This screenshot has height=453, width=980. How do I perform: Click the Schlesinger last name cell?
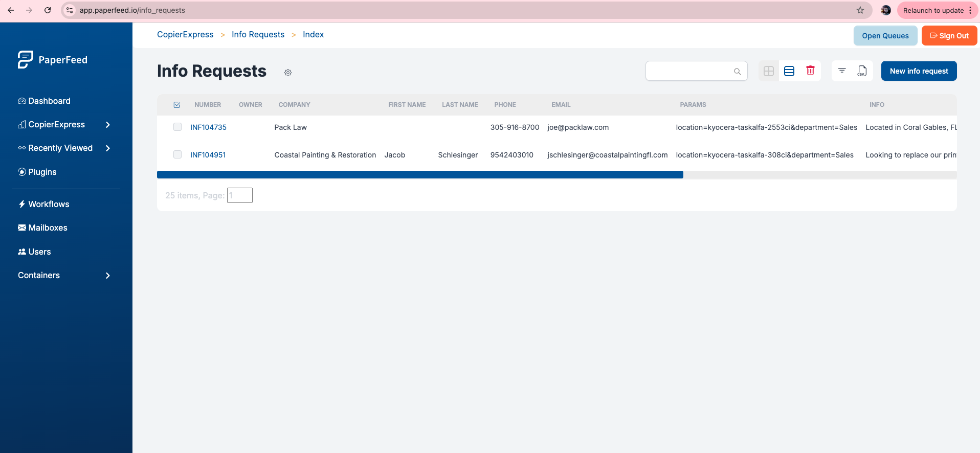[x=458, y=155]
